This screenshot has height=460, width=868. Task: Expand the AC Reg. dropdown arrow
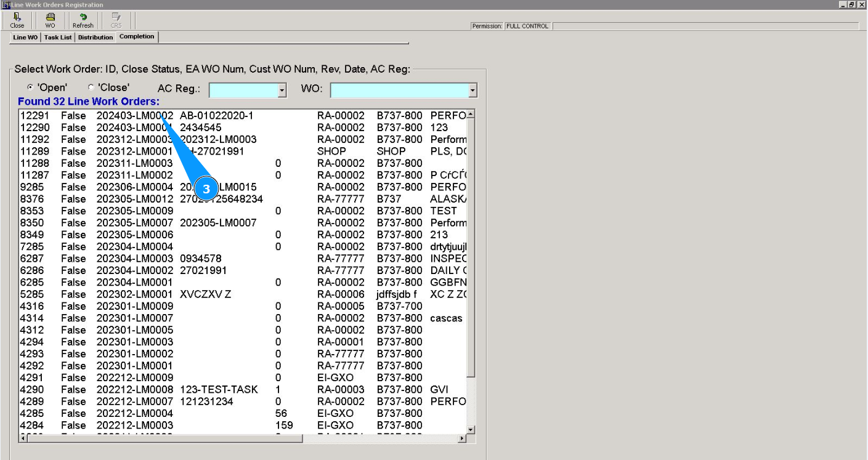pyautogui.click(x=283, y=91)
